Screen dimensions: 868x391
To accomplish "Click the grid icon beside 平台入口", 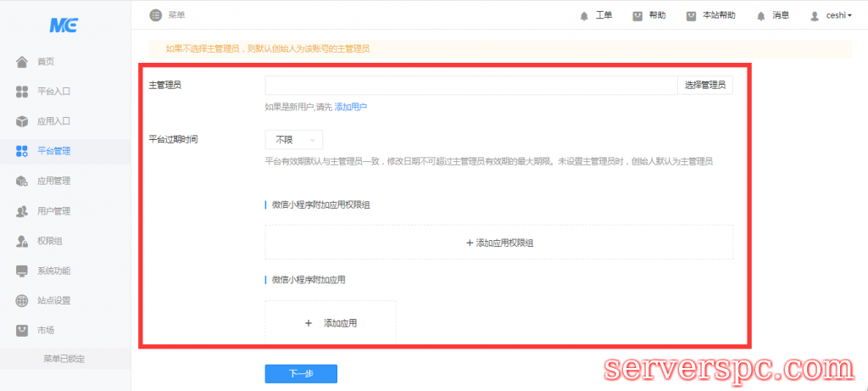I will (21, 92).
